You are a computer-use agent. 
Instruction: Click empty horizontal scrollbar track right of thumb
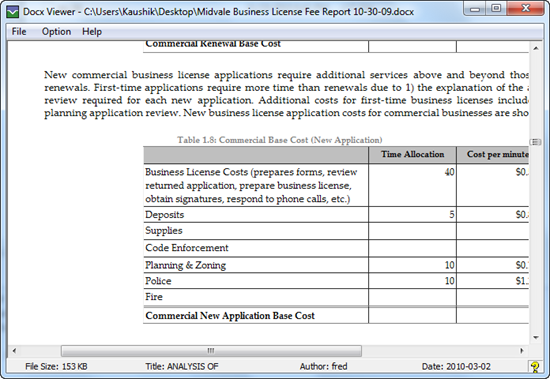tap(439, 351)
